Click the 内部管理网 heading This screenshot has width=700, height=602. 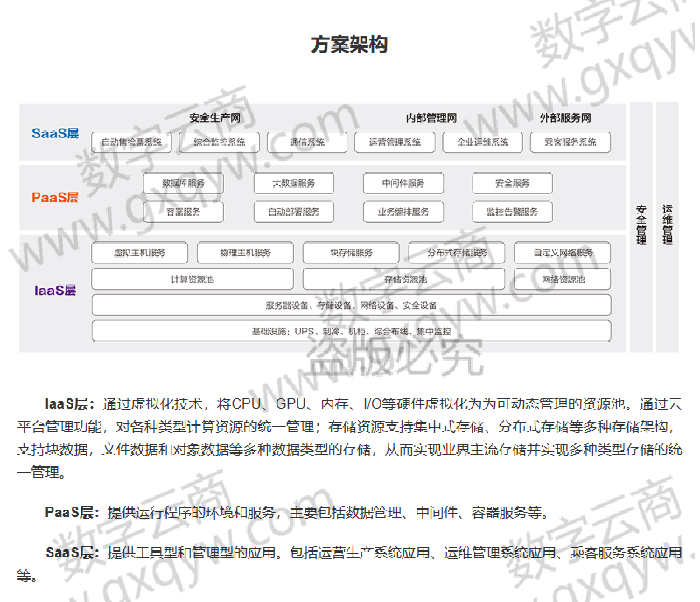pos(431,118)
